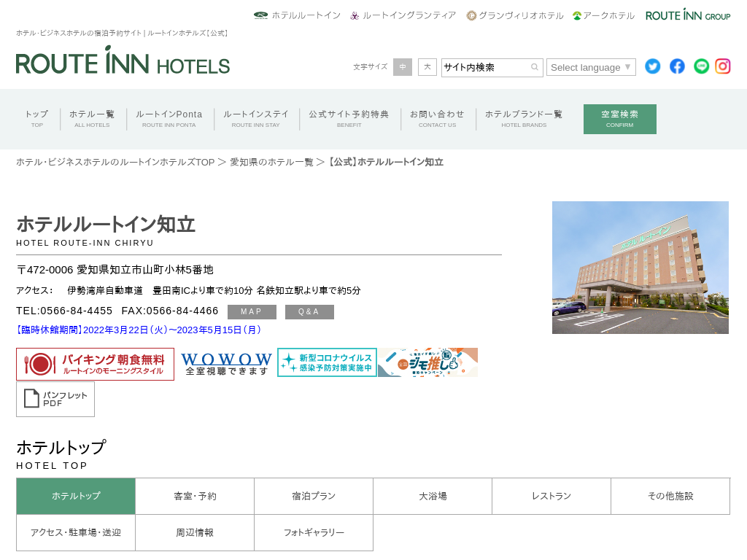Image resolution: width=747 pixels, height=560 pixels.
Task: Select the レストラン tab
Action: (x=551, y=496)
